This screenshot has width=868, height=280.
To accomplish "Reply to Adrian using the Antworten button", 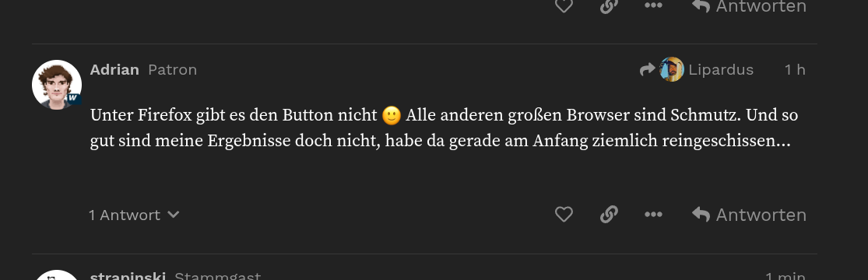I will pos(749,215).
